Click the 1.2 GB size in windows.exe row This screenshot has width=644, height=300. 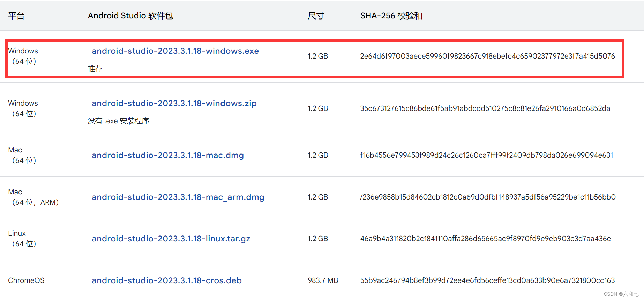point(318,56)
